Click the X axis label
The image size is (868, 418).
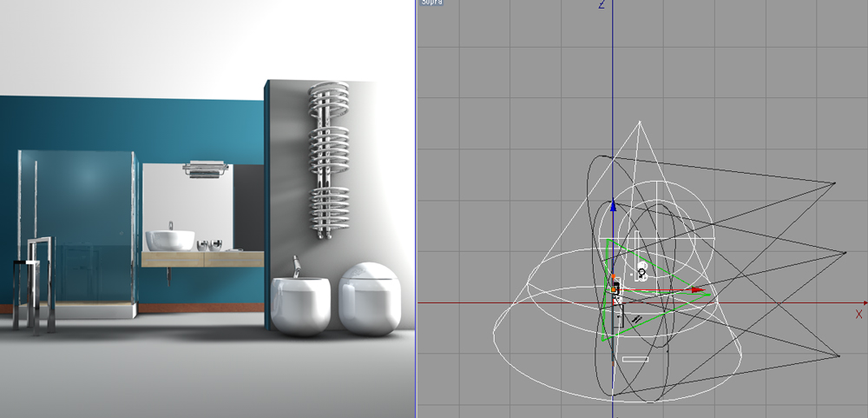point(858,315)
